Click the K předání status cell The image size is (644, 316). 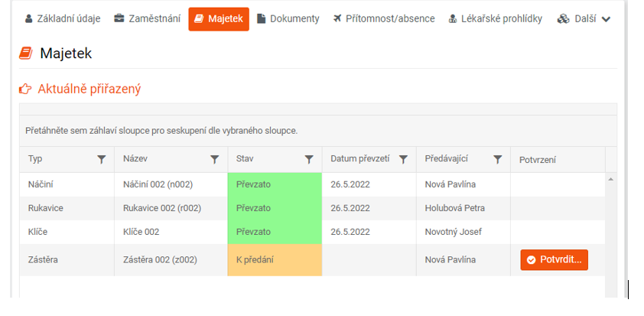coord(275,259)
